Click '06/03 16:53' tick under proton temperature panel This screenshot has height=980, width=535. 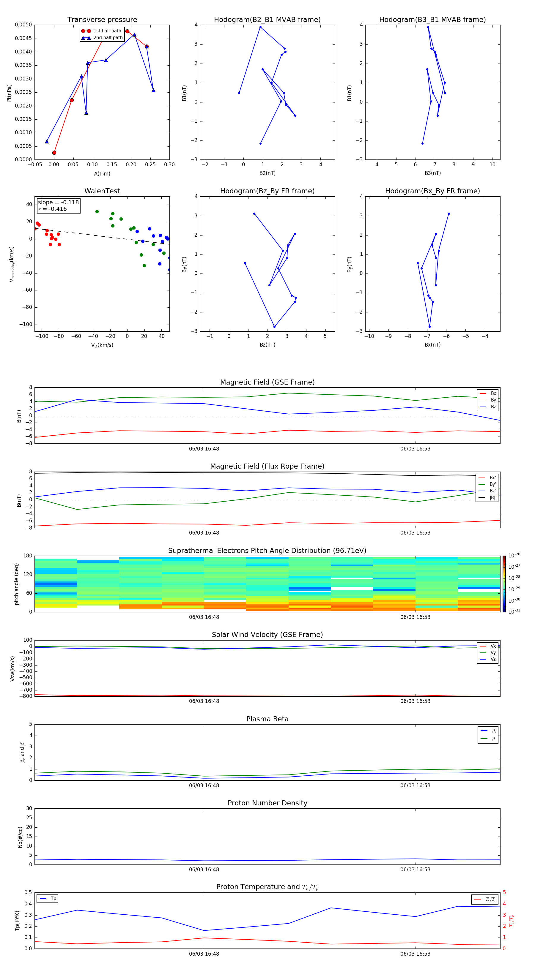(415, 954)
